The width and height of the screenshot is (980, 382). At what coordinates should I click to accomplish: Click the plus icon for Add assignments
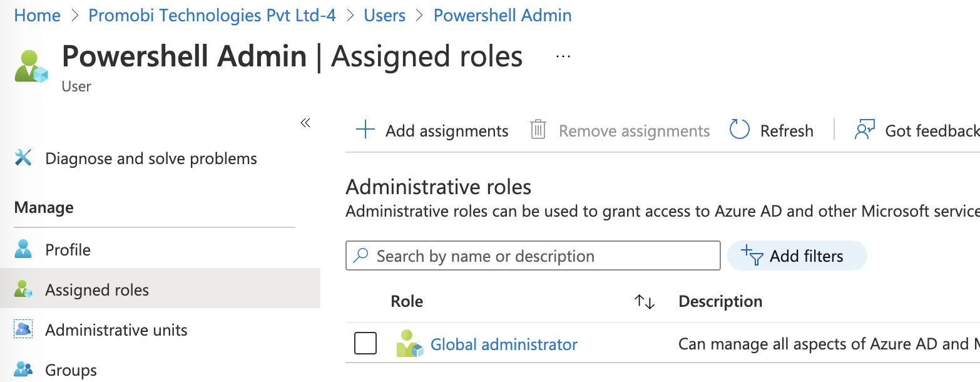[x=365, y=130]
